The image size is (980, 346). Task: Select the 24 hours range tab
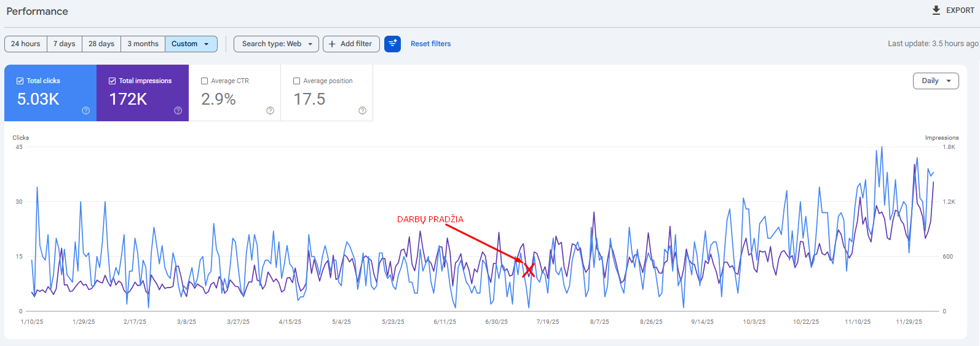tap(26, 44)
